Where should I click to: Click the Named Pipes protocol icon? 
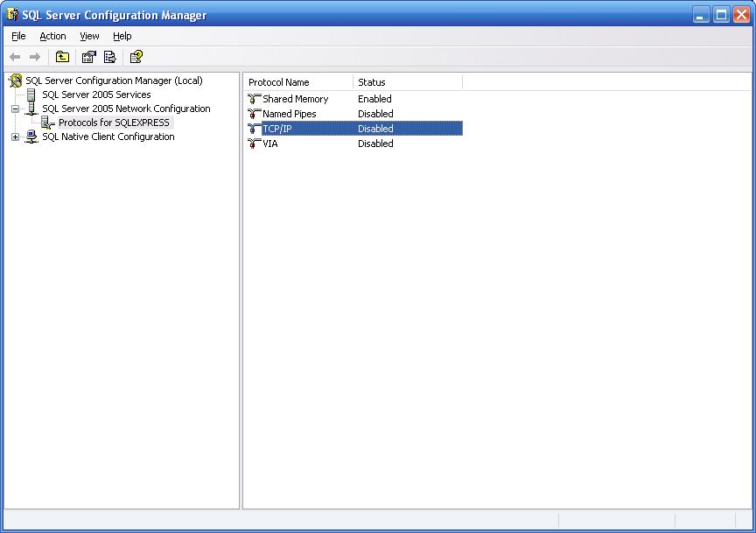pos(254,114)
